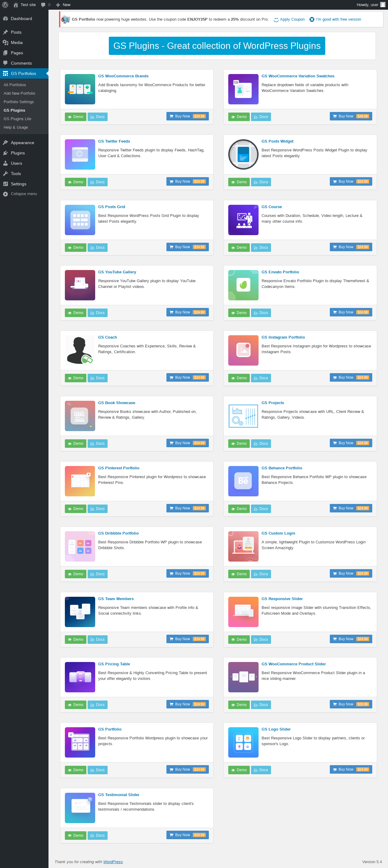Click the GS Behance Portfolio Be icon

[243, 481]
